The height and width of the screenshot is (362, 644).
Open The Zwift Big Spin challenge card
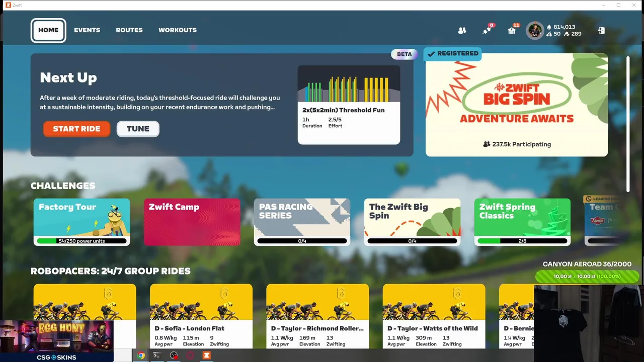coord(412,222)
